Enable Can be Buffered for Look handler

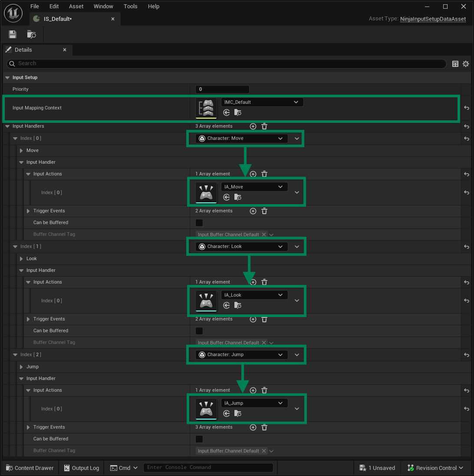click(x=199, y=331)
